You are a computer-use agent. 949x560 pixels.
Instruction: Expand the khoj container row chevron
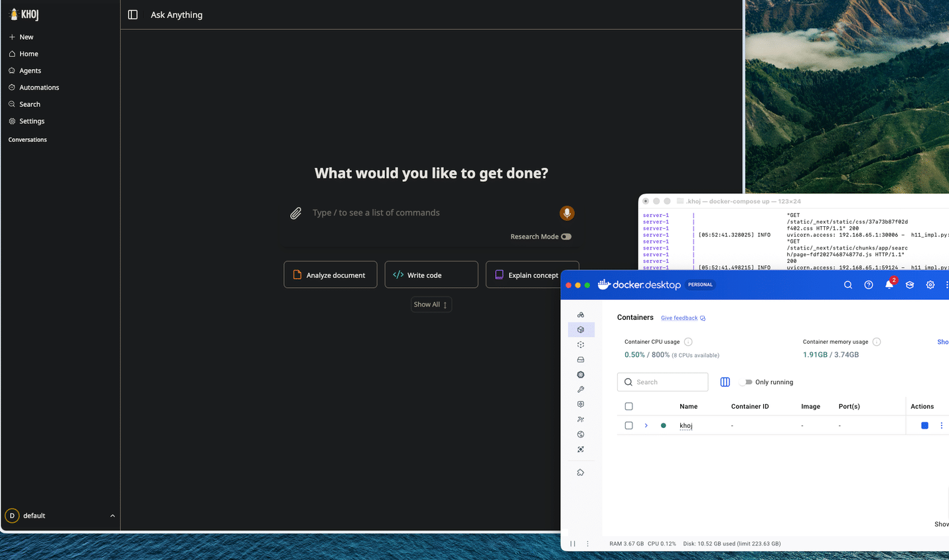[x=646, y=425]
